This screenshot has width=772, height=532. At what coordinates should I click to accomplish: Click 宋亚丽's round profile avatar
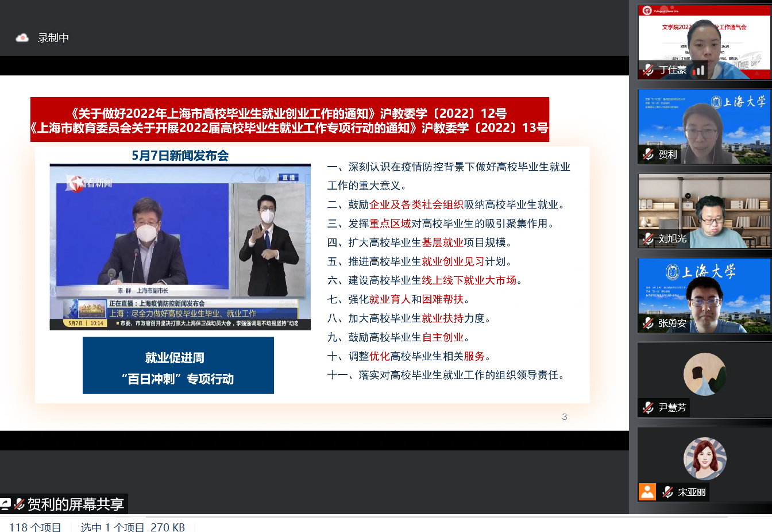705,458
